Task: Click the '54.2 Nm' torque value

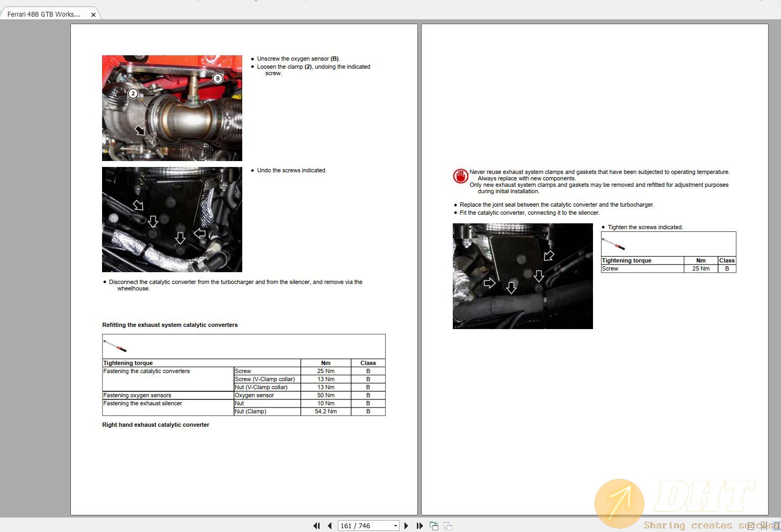Action: pos(326,411)
